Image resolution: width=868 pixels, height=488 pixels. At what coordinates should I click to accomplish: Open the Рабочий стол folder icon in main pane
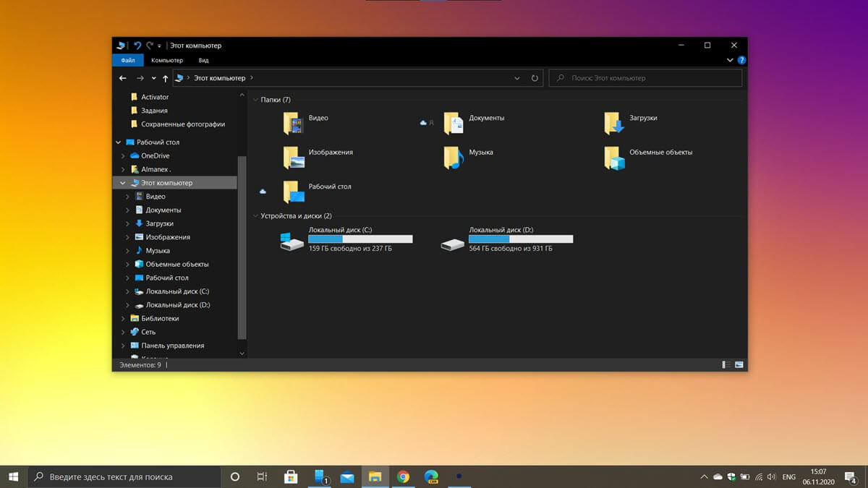coord(293,192)
